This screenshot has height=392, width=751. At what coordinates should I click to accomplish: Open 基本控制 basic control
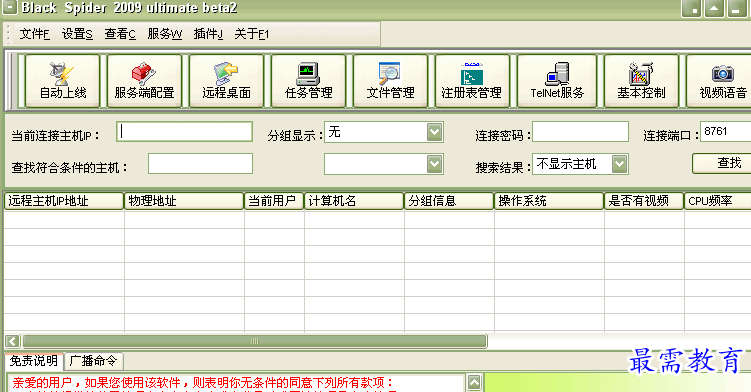641,81
